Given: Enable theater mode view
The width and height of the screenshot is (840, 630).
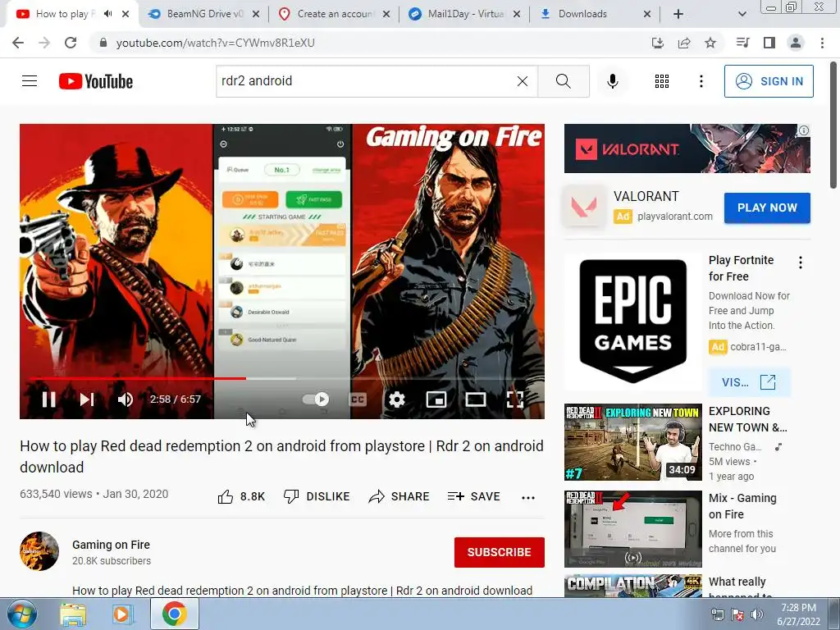Looking at the screenshot, I should coord(476,399).
